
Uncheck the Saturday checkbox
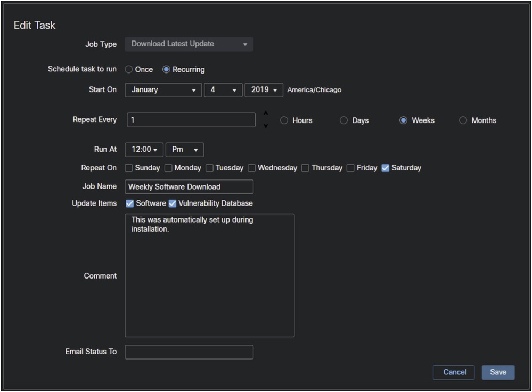(x=386, y=168)
